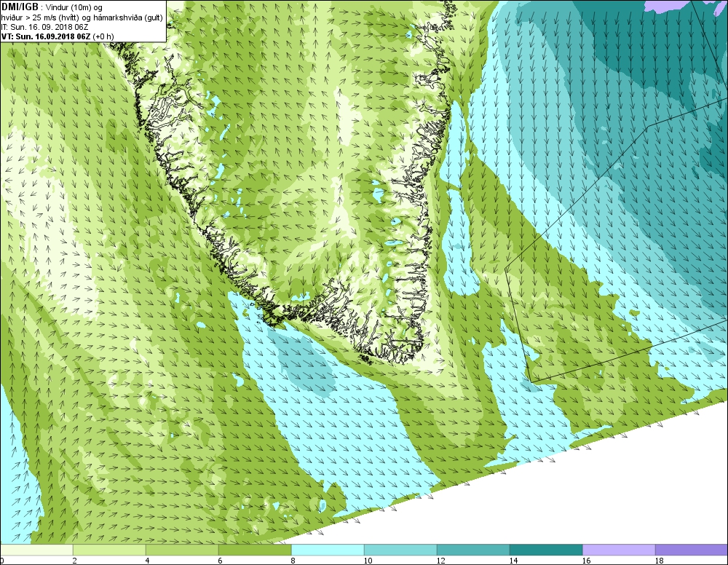728x565 pixels.
Task: Click the legend scale label '6'
Action: [x=220, y=561]
